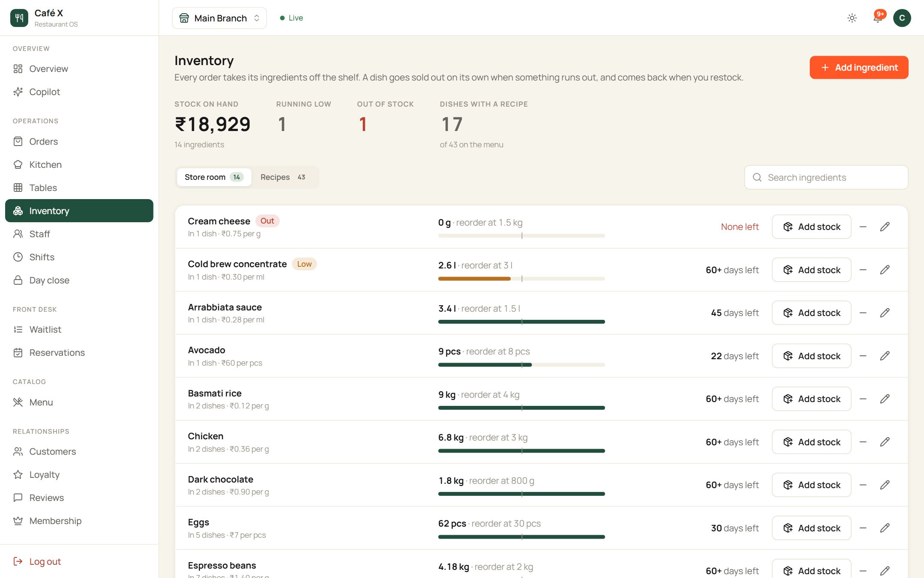Viewport: 924px width, 578px height.
Task: Click the Avocado stock level bar
Action: 521,365
